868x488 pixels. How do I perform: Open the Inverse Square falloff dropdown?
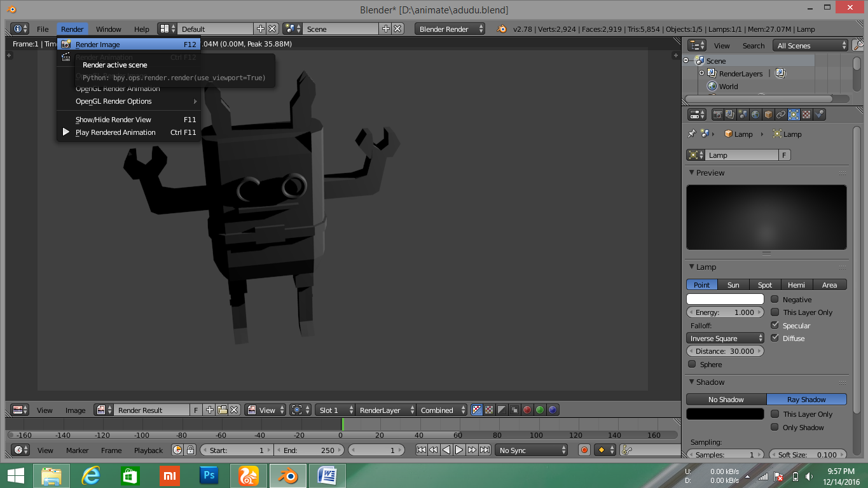[724, 338]
